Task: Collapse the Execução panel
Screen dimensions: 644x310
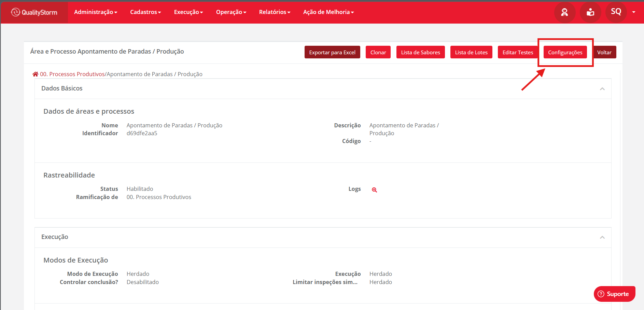Action: (x=602, y=237)
